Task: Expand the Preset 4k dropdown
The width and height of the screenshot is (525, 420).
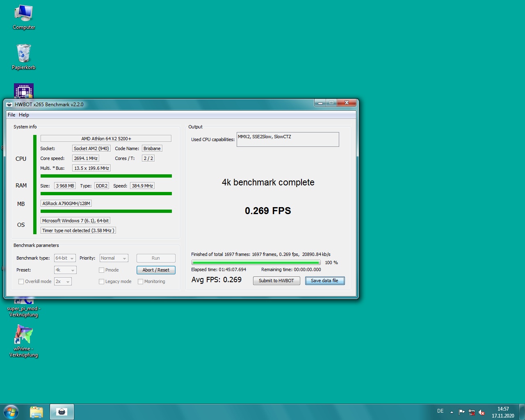Action: point(65,270)
